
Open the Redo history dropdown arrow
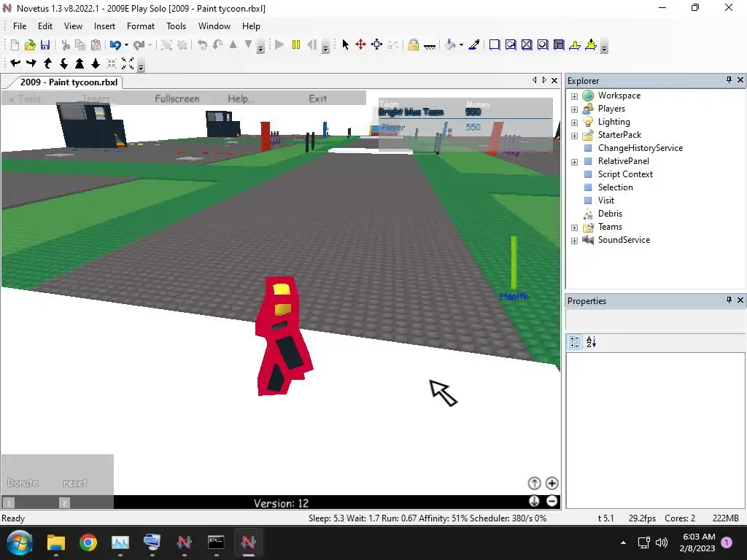(150, 45)
